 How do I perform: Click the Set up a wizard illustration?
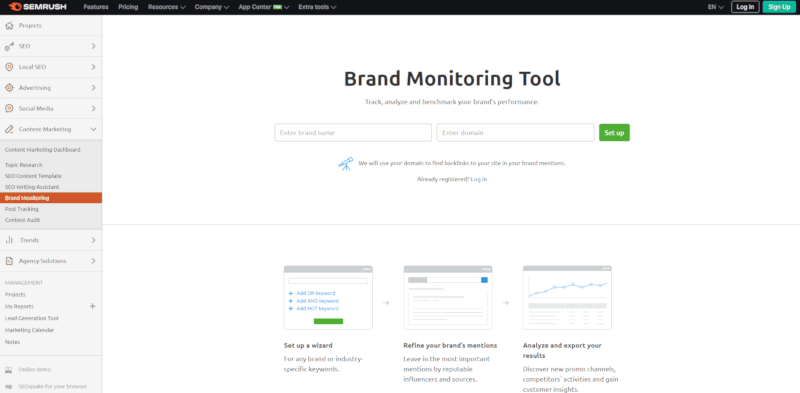(x=328, y=298)
